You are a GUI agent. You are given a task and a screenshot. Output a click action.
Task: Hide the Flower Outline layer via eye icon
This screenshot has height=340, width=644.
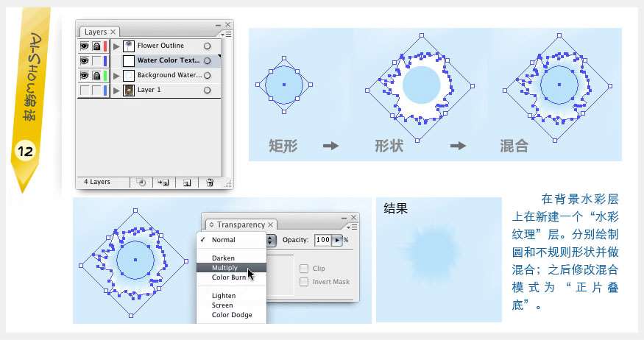tap(84, 46)
